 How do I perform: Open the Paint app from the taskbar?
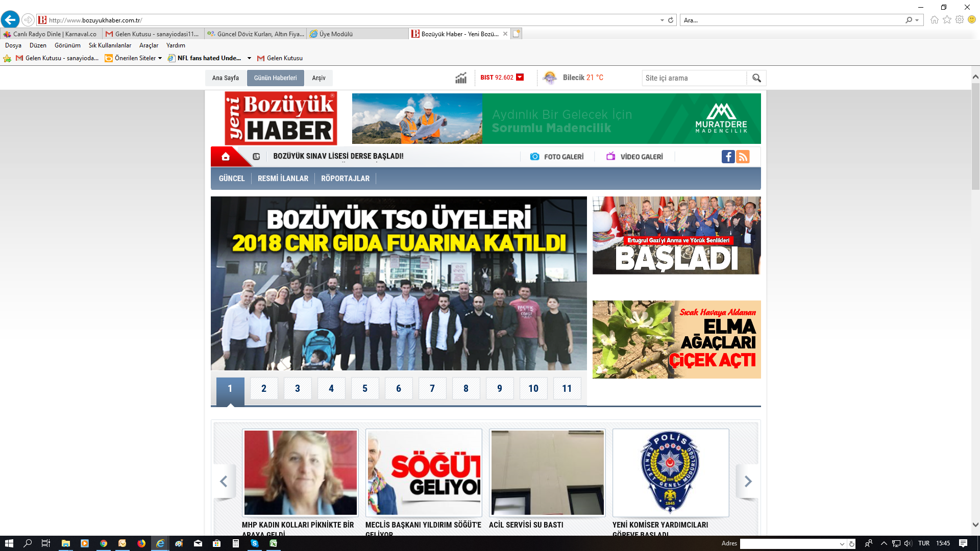(x=179, y=543)
